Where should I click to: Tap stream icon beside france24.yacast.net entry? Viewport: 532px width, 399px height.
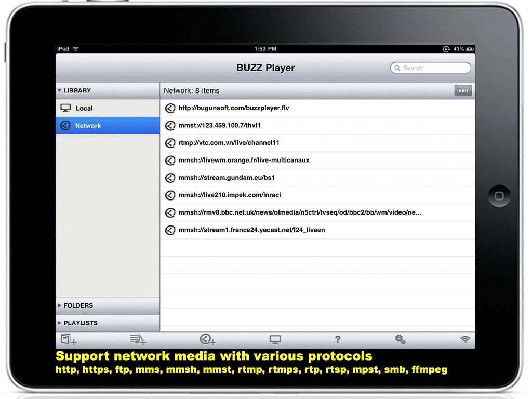[x=170, y=230]
